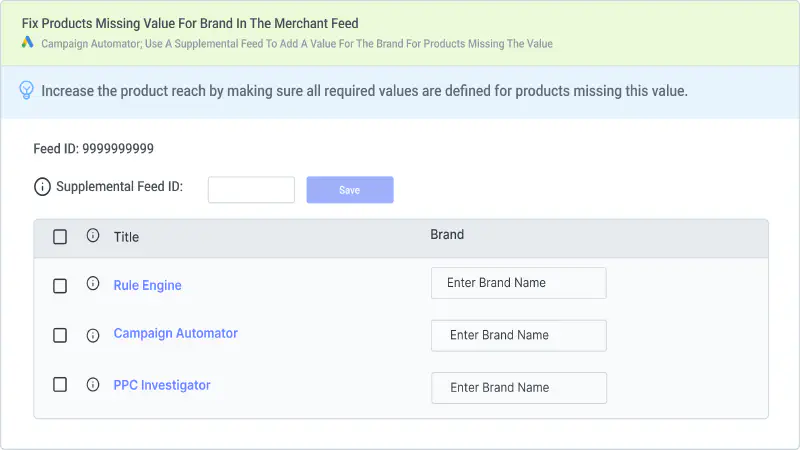Toggle the select-all checkbox in table header

[60, 237]
